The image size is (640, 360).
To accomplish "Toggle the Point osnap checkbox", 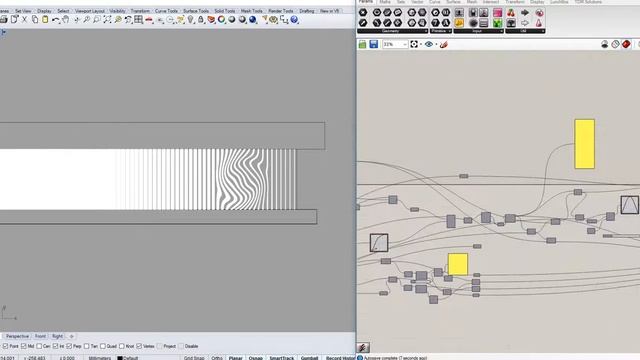I will click(x=5, y=346).
